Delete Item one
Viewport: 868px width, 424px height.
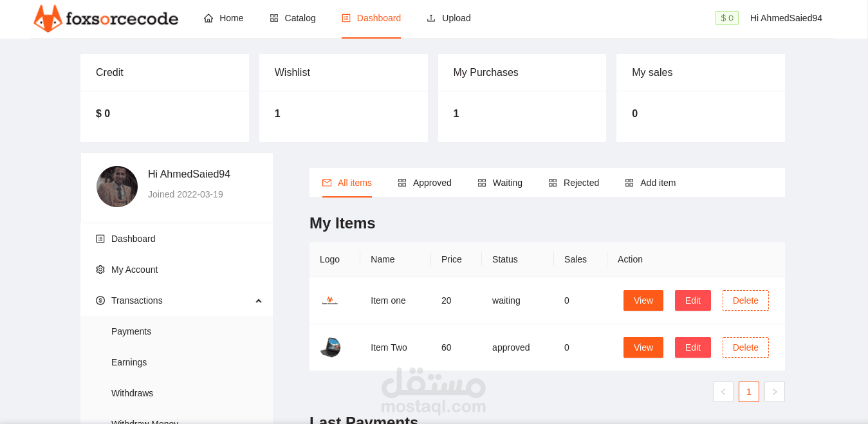(x=746, y=300)
